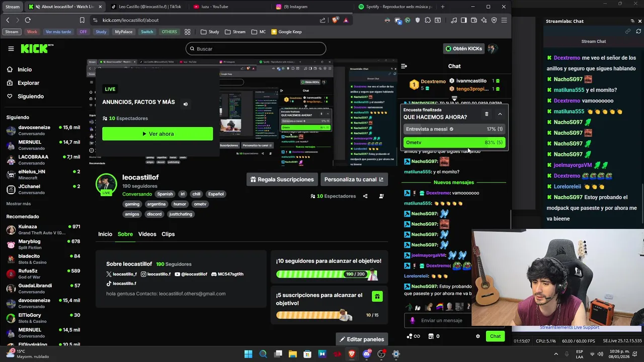Reload the browser page
644x362 pixels.
pyautogui.click(x=28, y=20)
